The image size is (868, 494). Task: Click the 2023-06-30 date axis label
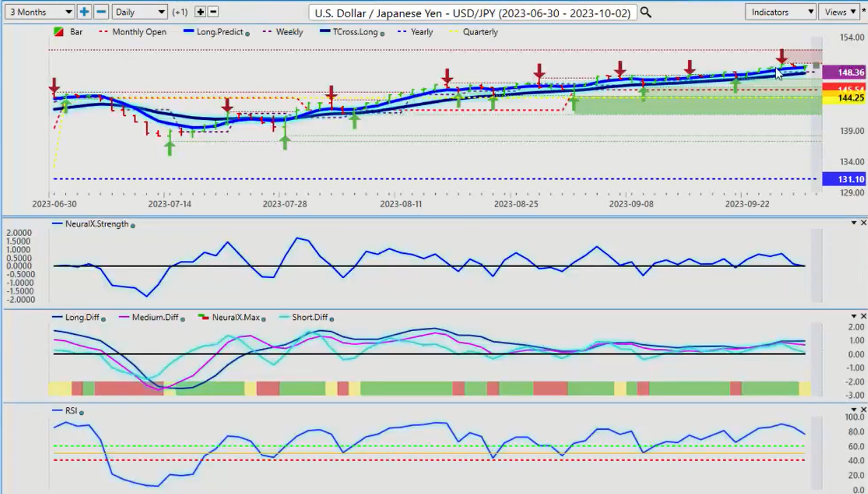point(54,204)
